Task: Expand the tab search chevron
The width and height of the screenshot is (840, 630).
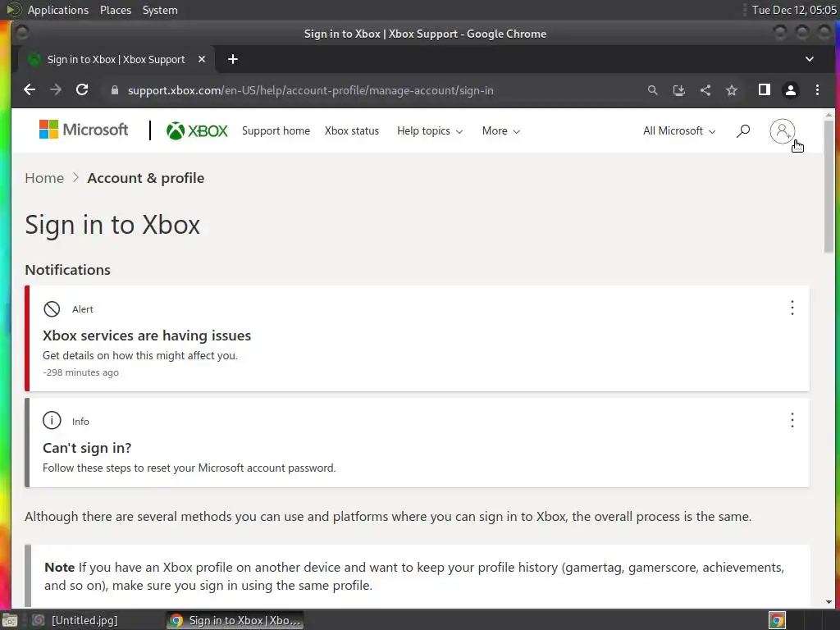Action: [x=810, y=59]
